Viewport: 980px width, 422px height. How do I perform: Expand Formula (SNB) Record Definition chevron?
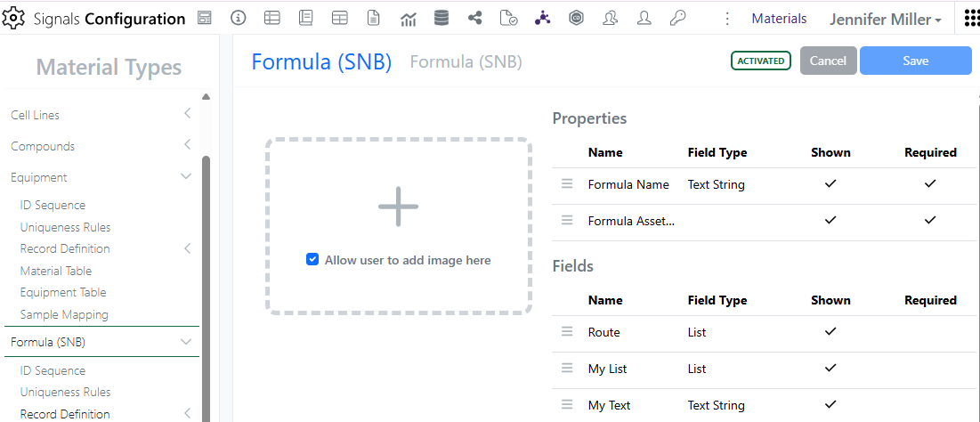187,413
